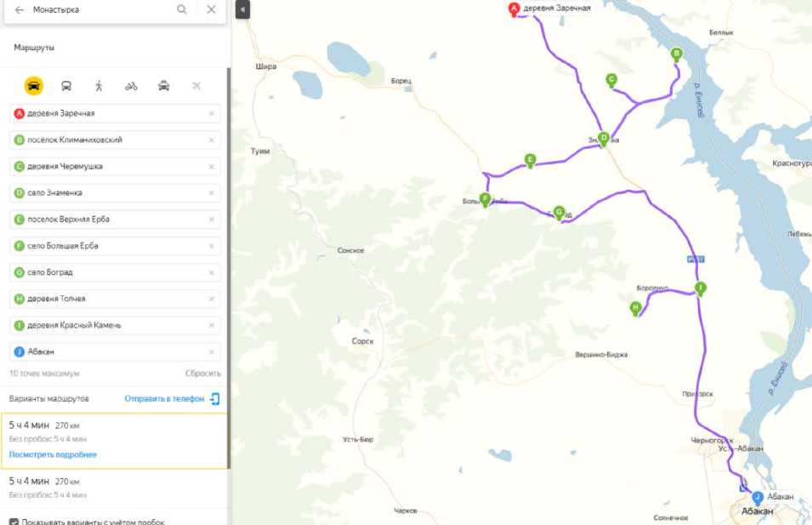Image resolution: width=812 pixels, height=525 pixels.
Task: Toggle Показывать варианты с учётом пробок checkbox
Action: [x=14, y=522]
